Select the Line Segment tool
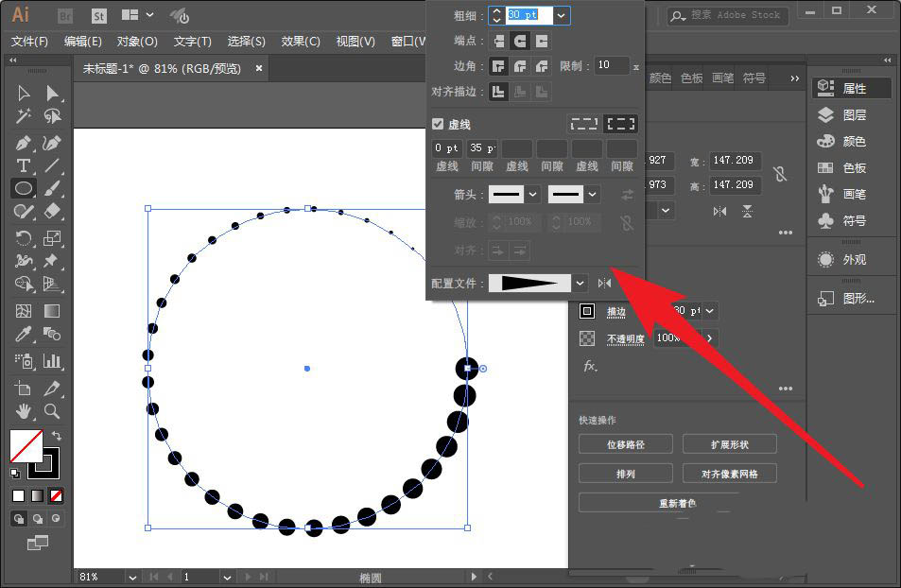901x588 pixels. pos(52,165)
